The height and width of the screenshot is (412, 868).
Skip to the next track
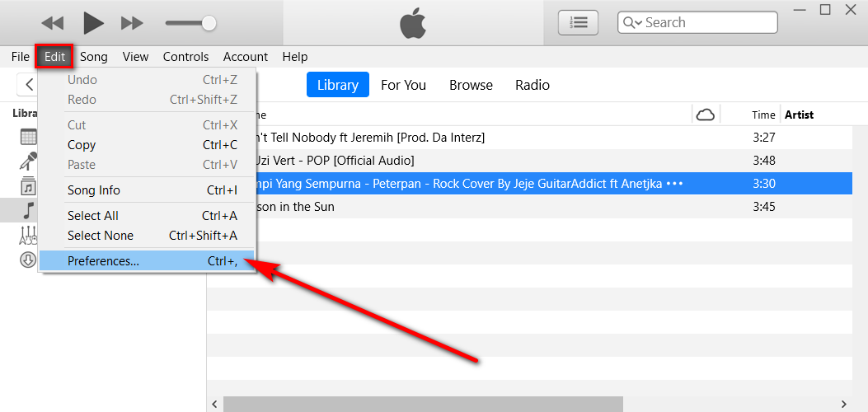(133, 23)
